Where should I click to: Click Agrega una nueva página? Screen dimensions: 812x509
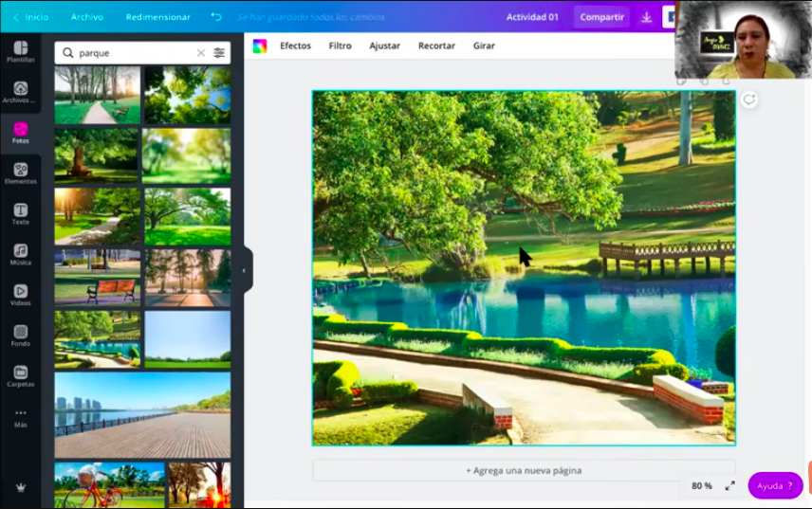click(524, 470)
